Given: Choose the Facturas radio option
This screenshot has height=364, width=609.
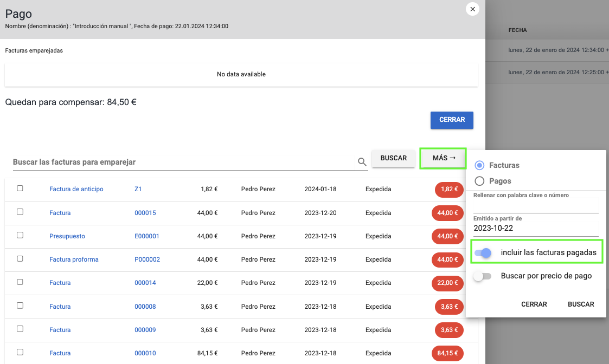Looking at the screenshot, I should (x=479, y=165).
